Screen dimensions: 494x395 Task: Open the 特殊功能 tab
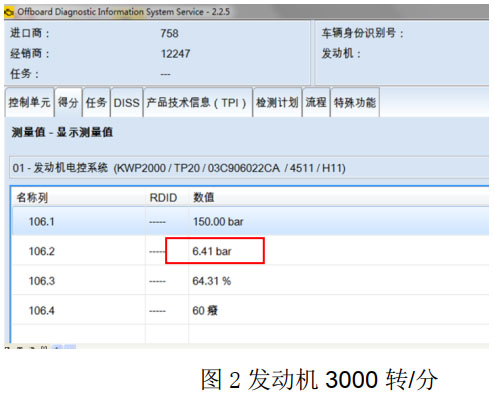pos(355,102)
